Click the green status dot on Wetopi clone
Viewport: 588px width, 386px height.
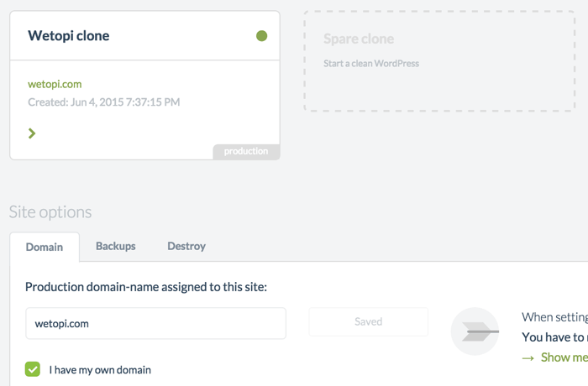[x=262, y=36]
